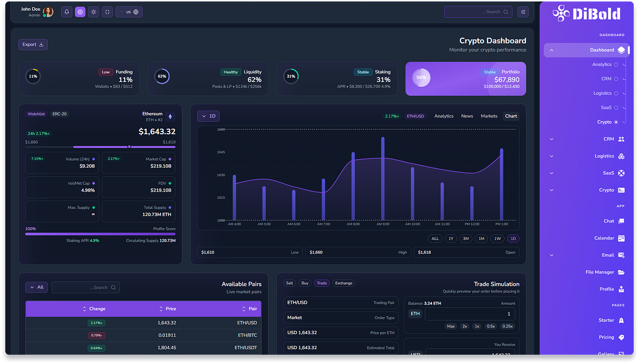This screenshot has width=639, height=364.
Task: Click the Max amount button
Action: coord(451,326)
